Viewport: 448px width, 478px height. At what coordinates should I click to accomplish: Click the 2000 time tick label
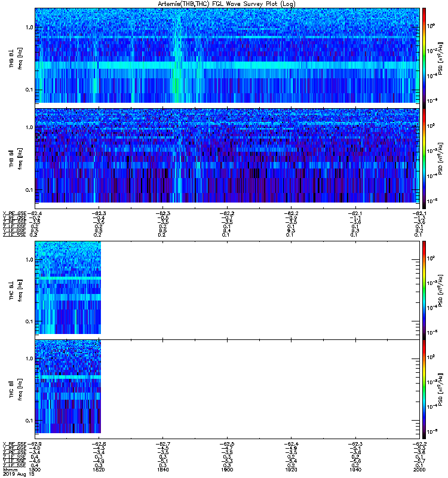[x=420, y=470]
